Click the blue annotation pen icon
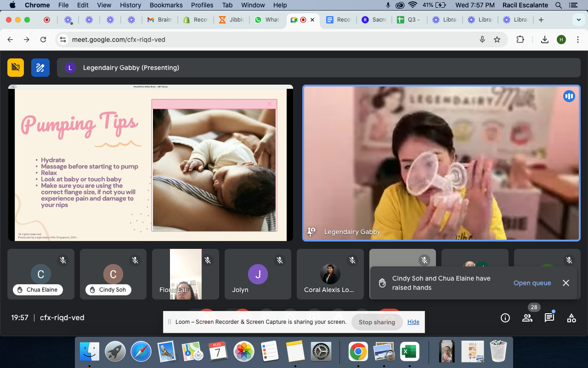This screenshot has width=588, height=368. coord(40,68)
